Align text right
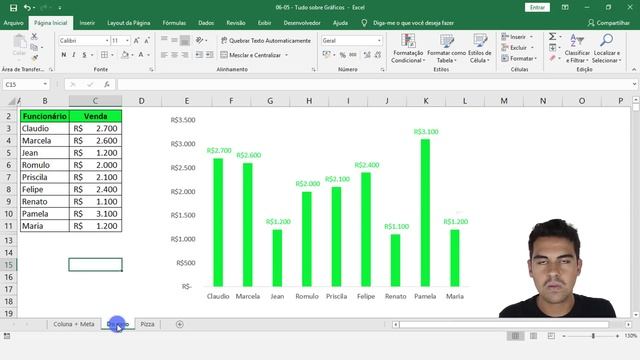 [184, 55]
